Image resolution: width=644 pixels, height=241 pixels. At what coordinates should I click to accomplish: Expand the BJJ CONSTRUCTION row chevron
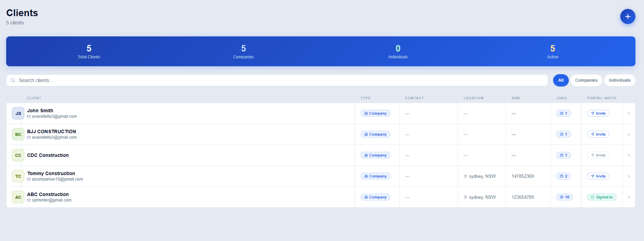click(x=629, y=134)
